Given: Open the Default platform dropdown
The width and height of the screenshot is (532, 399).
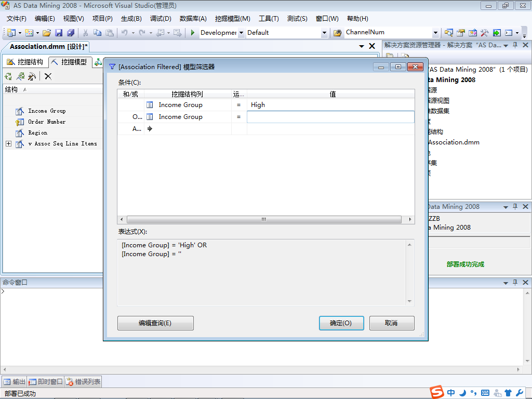Looking at the screenshot, I should click(324, 33).
